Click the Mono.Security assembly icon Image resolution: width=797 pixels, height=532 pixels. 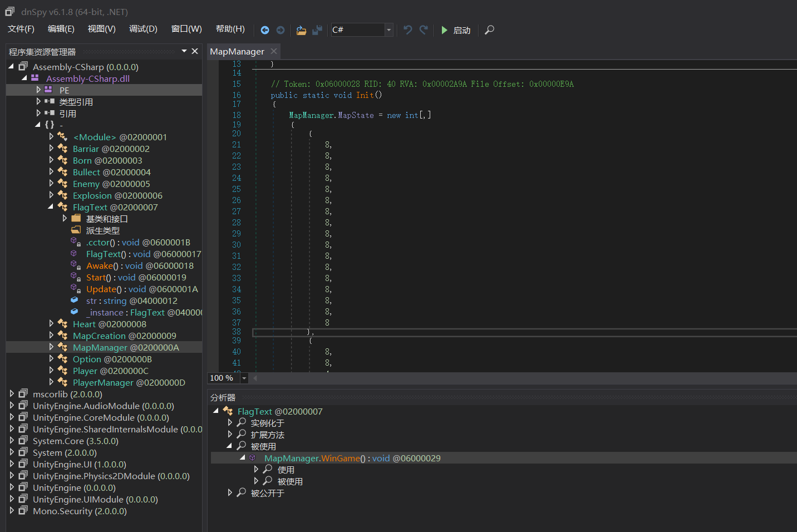(23, 510)
